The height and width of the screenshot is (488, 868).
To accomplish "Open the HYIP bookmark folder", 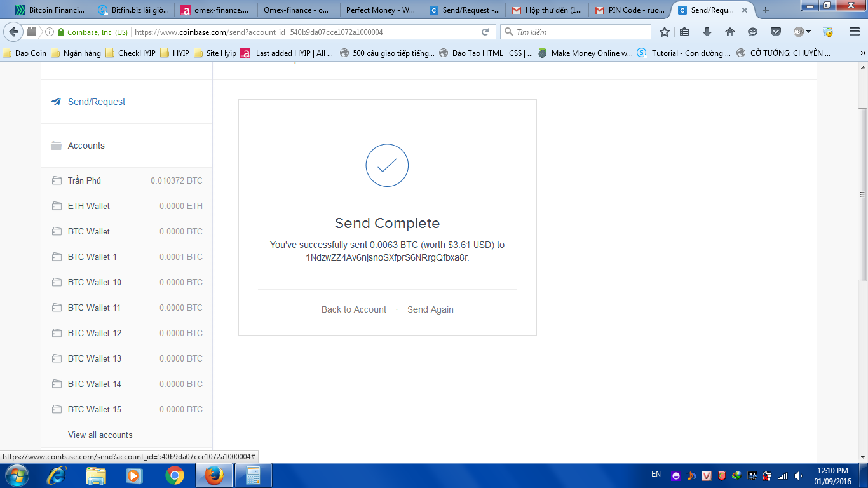I will point(175,53).
